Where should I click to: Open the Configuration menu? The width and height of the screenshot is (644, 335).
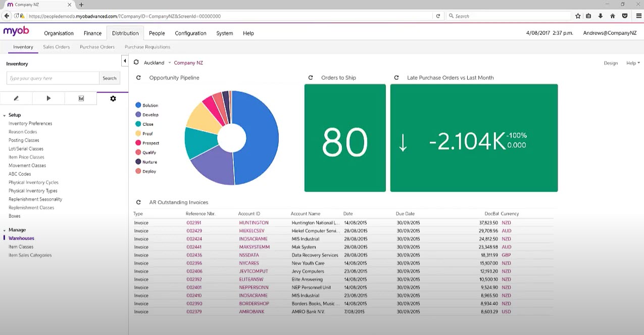click(190, 33)
